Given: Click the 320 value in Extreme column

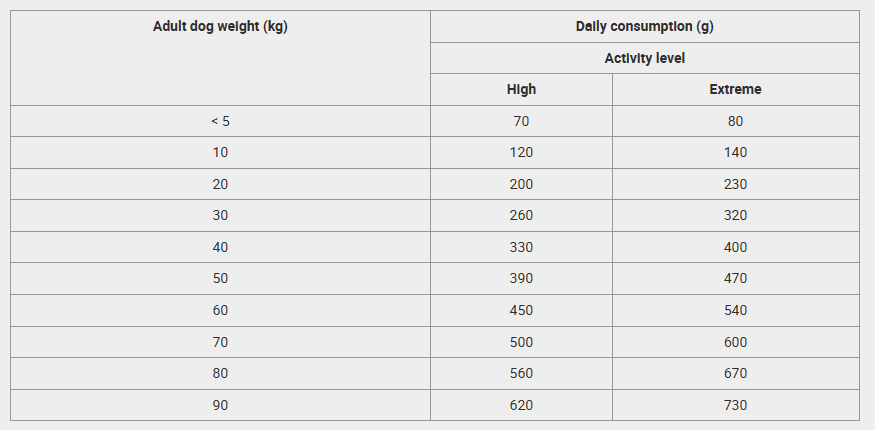Looking at the screenshot, I should pos(735,215).
